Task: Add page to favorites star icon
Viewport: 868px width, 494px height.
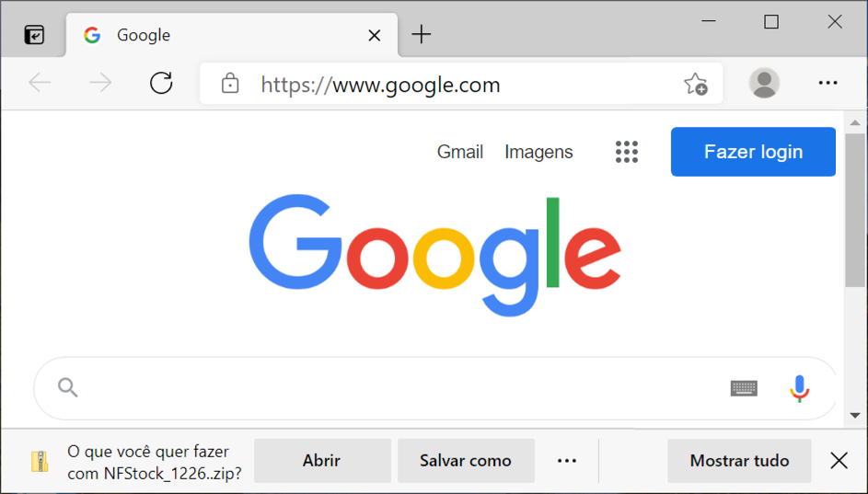Action: 695,84
